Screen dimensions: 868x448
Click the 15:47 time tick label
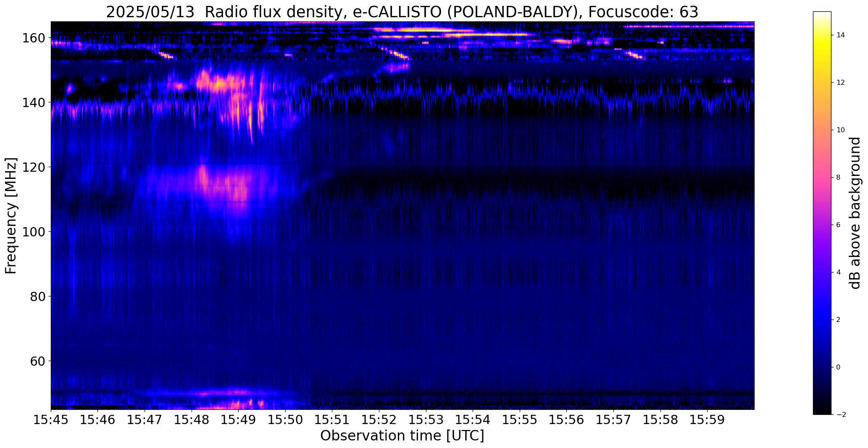(145, 420)
